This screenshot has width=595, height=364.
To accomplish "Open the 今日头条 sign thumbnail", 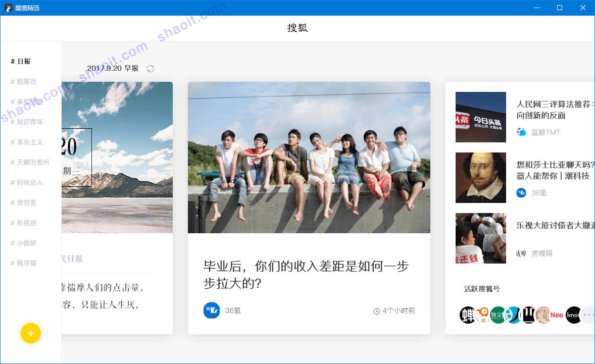I will 481,117.
